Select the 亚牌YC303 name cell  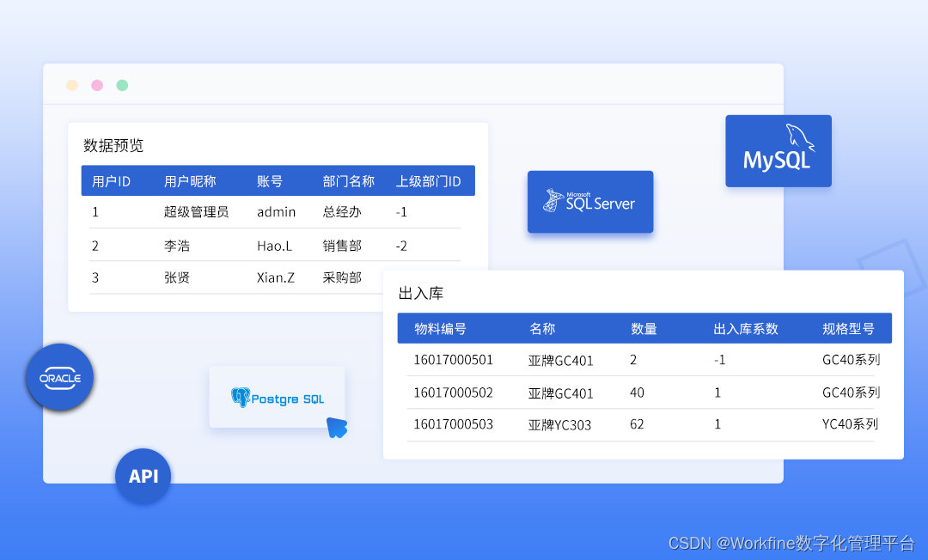coord(560,424)
